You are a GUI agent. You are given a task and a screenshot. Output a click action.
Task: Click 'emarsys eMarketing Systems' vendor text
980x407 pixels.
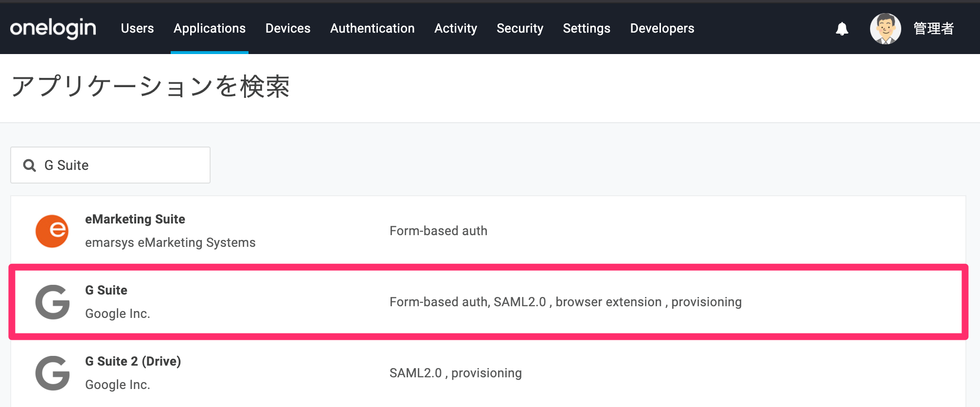point(170,242)
